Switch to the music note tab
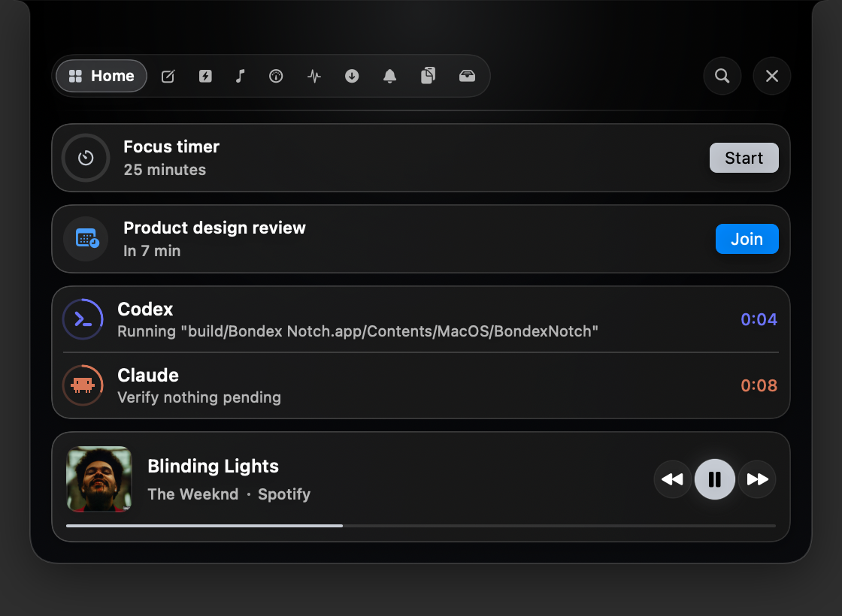This screenshot has height=616, width=842. pyautogui.click(x=240, y=76)
